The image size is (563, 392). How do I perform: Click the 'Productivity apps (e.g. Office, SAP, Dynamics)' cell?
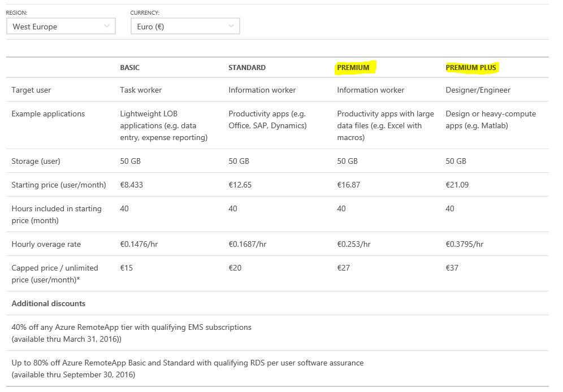coord(267,120)
